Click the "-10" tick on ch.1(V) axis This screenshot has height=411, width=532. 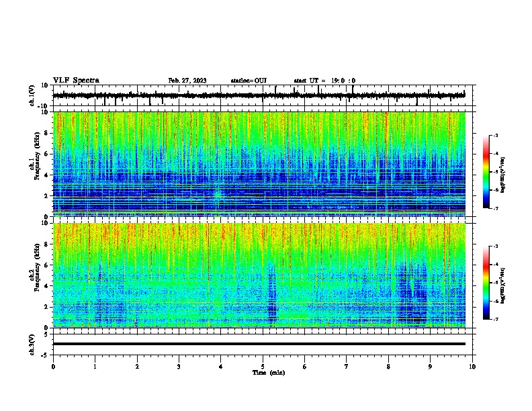(x=44, y=106)
